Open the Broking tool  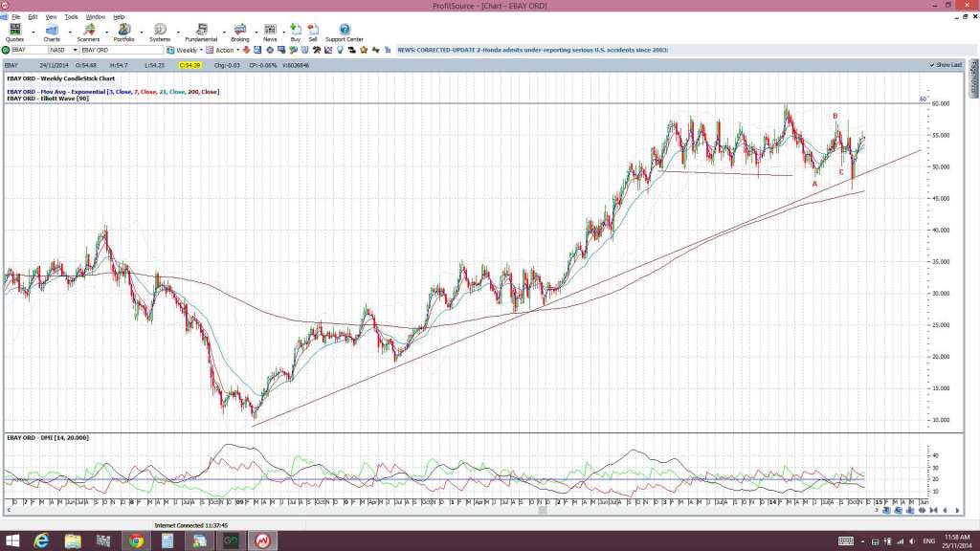240,33
